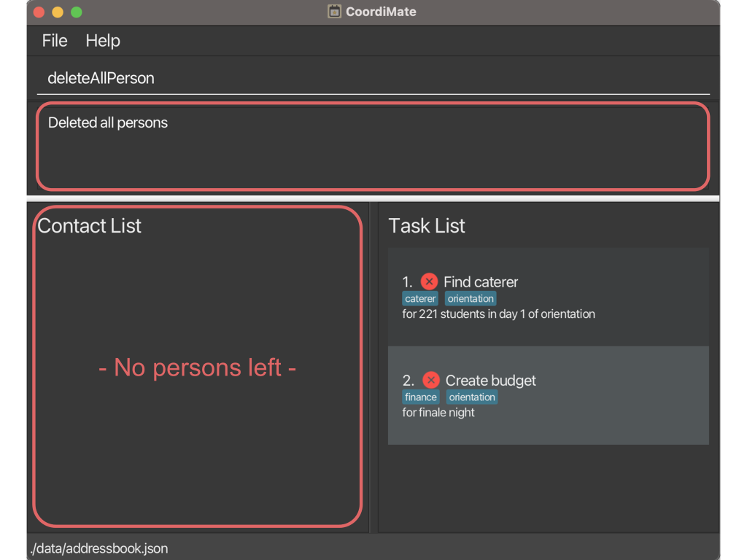This screenshot has height=560, width=747.
Task: Click the Task List heading
Action: (427, 226)
